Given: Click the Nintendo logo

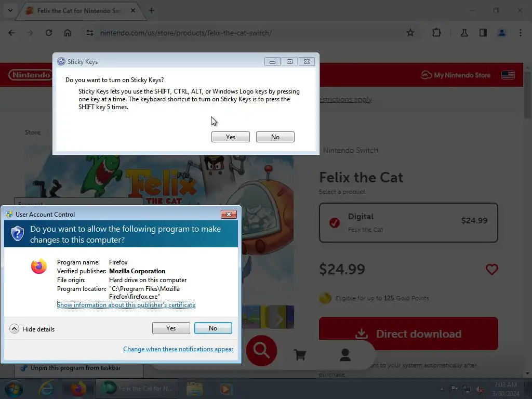Looking at the screenshot, I should click(x=31, y=75).
